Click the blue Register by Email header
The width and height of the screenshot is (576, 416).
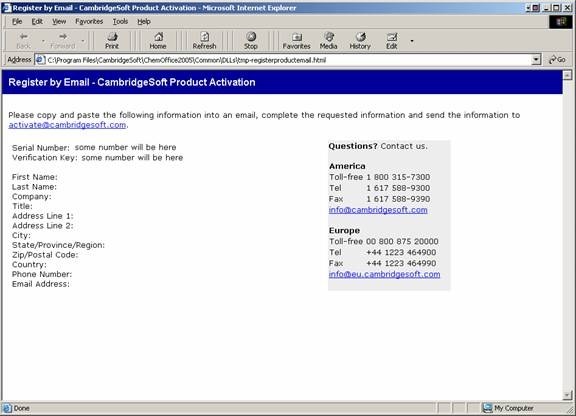coord(282,82)
